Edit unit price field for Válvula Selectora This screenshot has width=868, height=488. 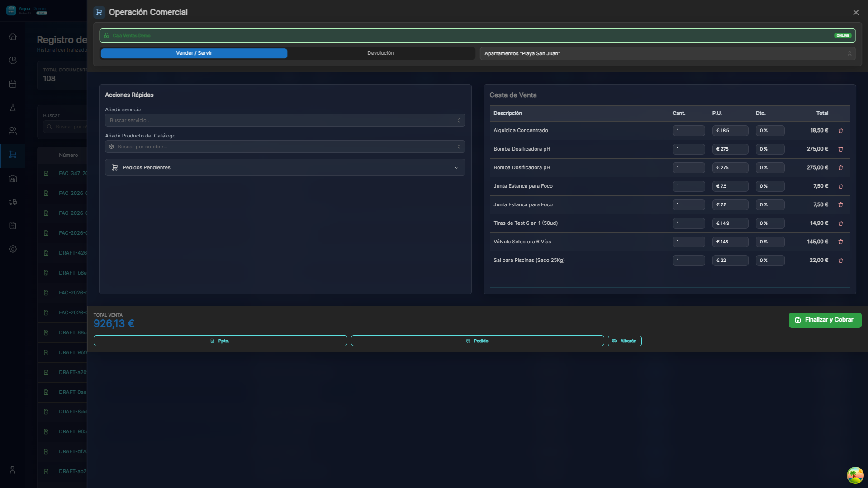point(730,242)
